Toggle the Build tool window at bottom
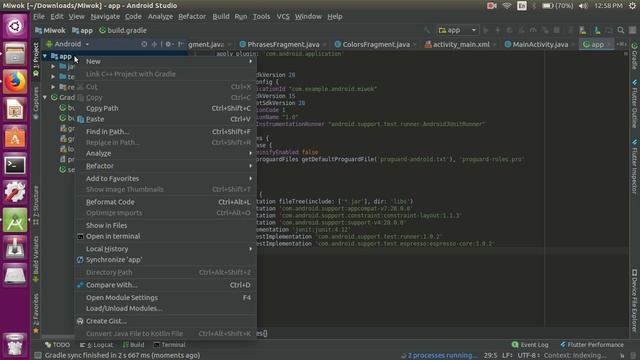Viewport: 640px width, 360px height. tap(133, 345)
